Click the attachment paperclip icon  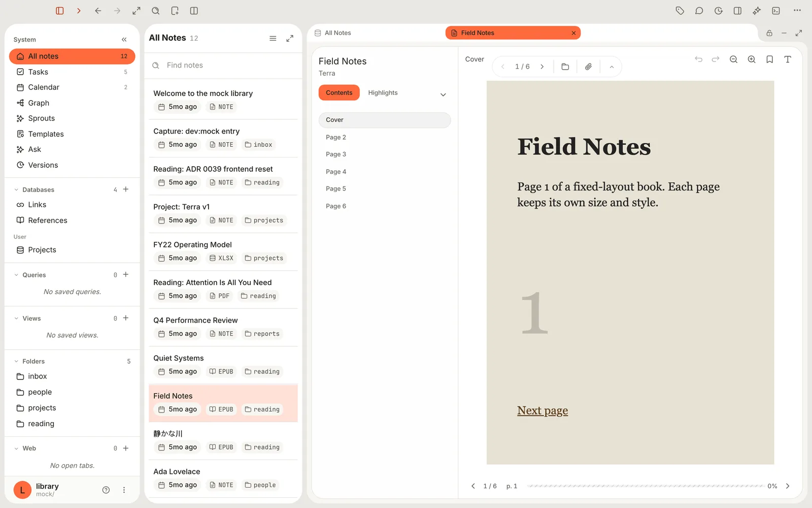point(588,67)
